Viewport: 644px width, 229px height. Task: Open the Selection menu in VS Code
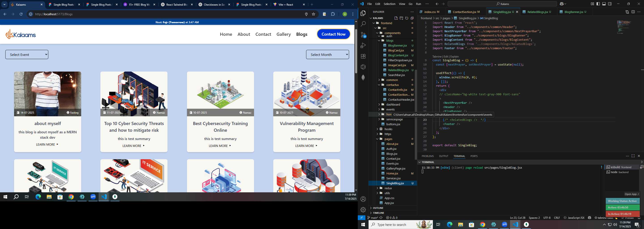pos(389,4)
